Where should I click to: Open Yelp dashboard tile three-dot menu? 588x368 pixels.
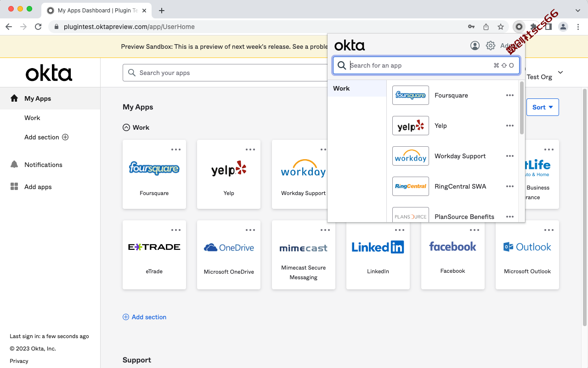[250, 149]
